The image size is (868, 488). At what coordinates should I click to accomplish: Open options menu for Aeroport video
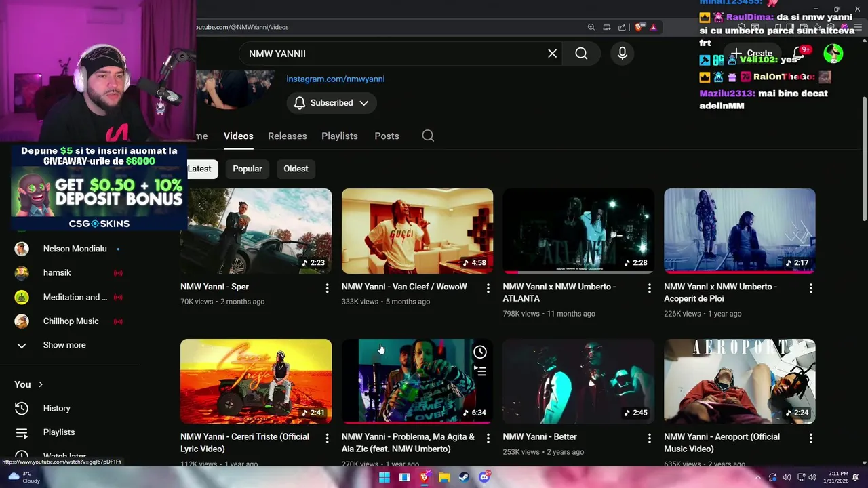tap(810, 439)
